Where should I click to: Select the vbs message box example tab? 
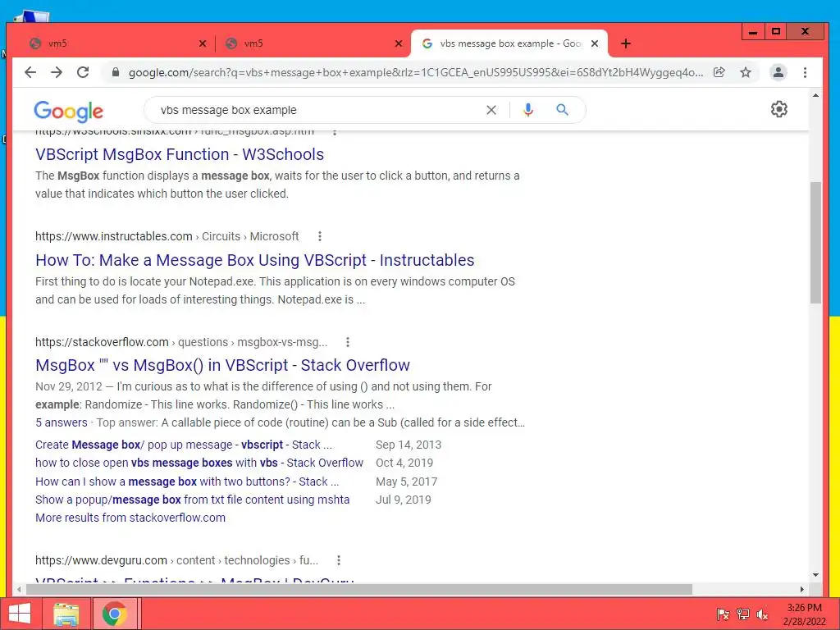pos(509,43)
